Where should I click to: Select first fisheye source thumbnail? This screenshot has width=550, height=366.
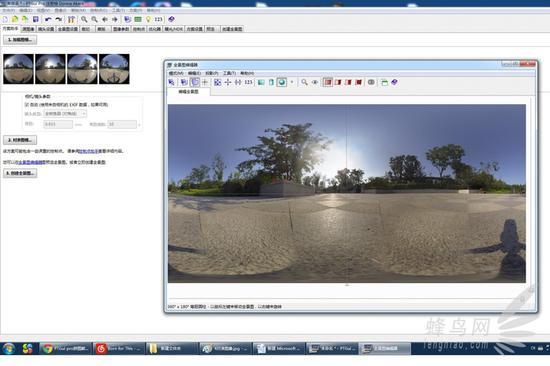[x=19, y=69]
